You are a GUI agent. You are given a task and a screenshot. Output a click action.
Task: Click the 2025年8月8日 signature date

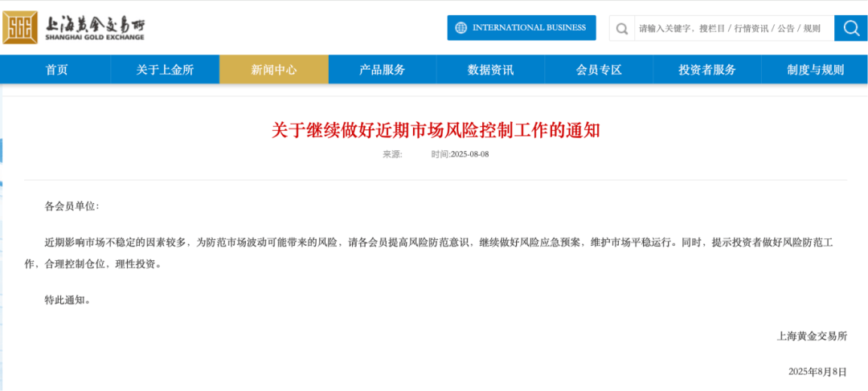(817, 372)
